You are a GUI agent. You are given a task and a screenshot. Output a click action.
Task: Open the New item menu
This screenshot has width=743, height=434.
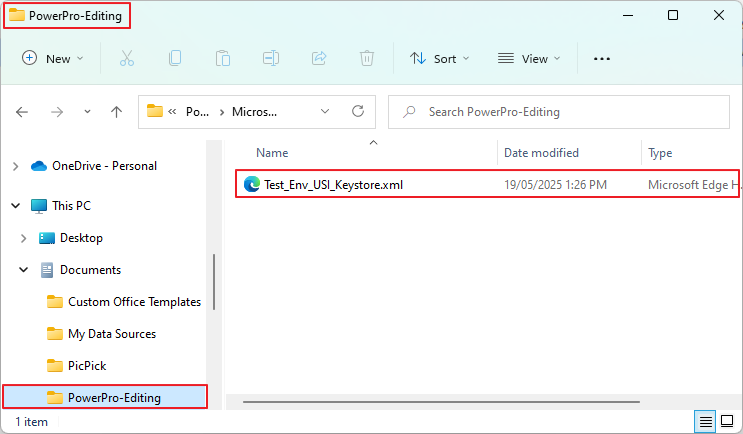tap(53, 59)
